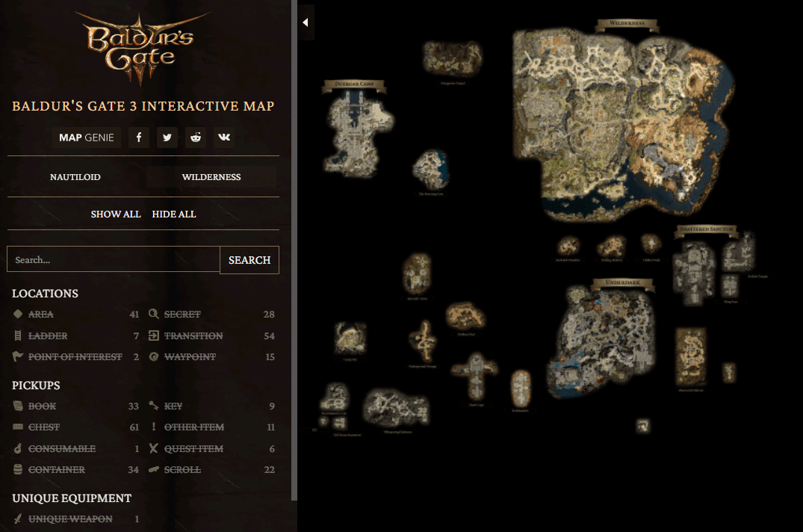Screen dimensions: 803x532
Task: Toggle Unique Weapon markers
Action: click(x=75, y=519)
